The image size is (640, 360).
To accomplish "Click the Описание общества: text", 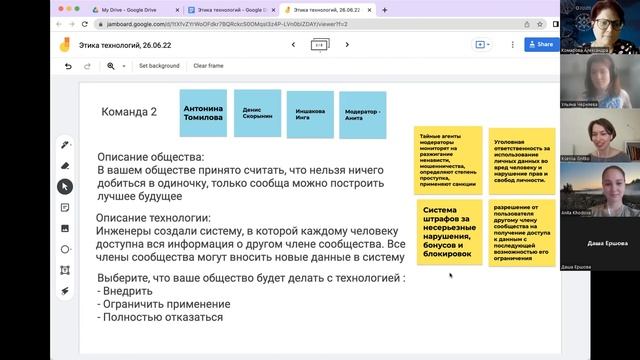I will click(151, 157).
